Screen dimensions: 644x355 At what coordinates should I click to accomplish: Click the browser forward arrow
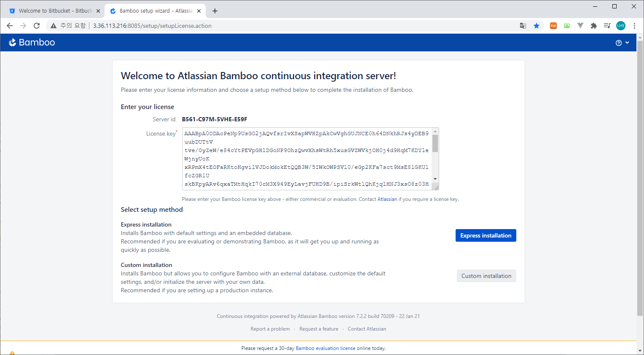coord(23,26)
